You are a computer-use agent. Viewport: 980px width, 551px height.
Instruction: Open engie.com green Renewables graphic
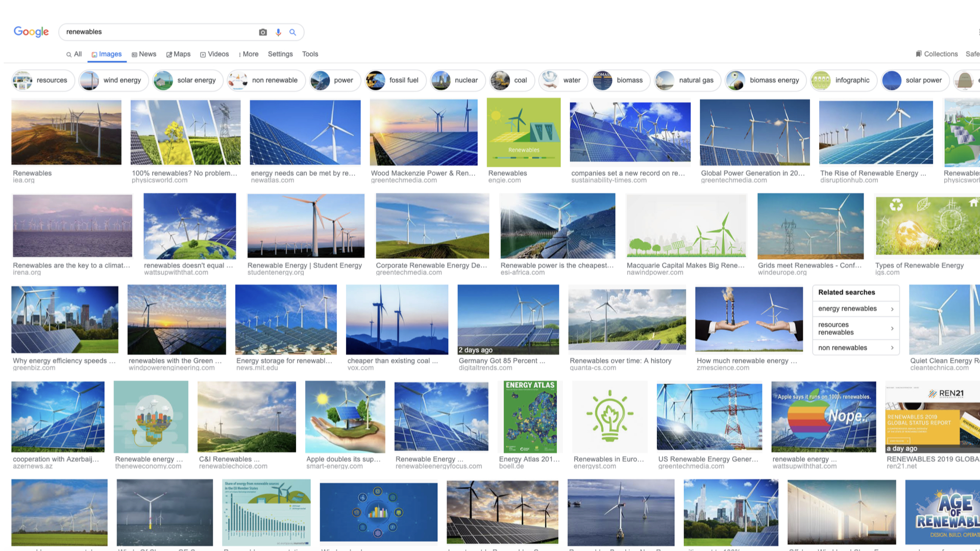[x=524, y=132]
